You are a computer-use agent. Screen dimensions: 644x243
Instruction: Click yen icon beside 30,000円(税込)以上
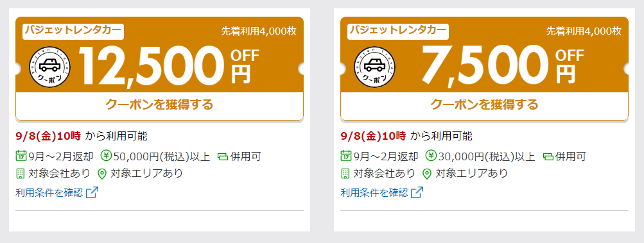tap(431, 156)
